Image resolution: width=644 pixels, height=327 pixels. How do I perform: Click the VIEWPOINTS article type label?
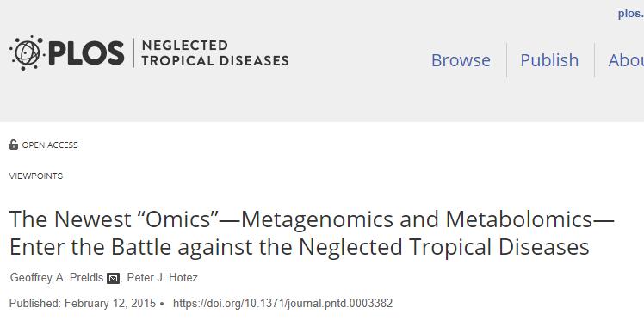point(36,176)
